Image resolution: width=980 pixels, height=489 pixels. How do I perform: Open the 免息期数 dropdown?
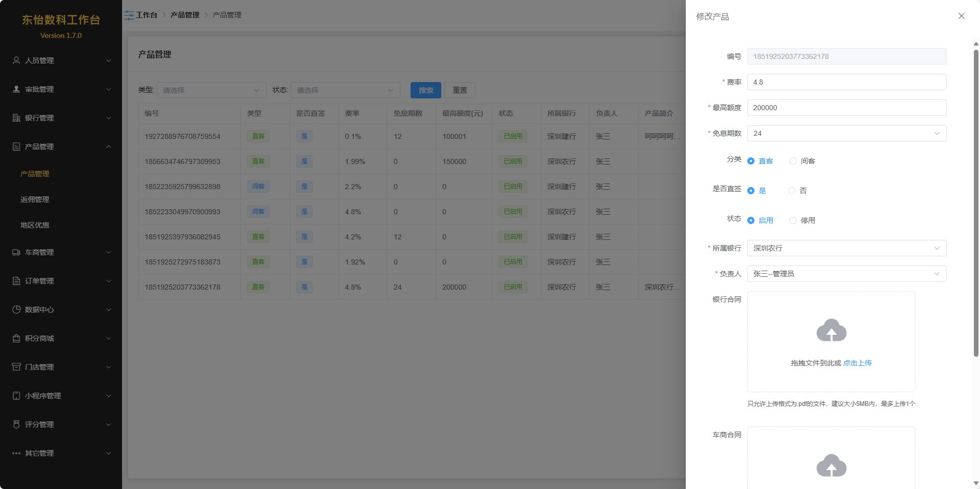pyautogui.click(x=846, y=133)
